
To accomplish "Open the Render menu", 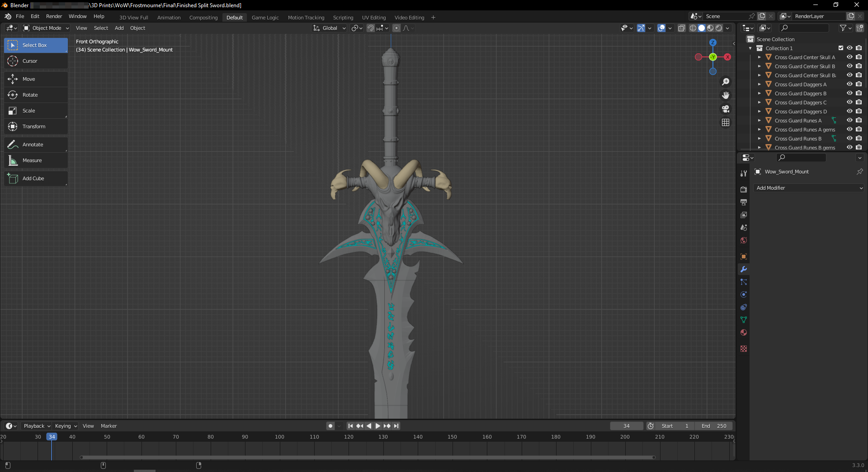I will click(54, 16).
